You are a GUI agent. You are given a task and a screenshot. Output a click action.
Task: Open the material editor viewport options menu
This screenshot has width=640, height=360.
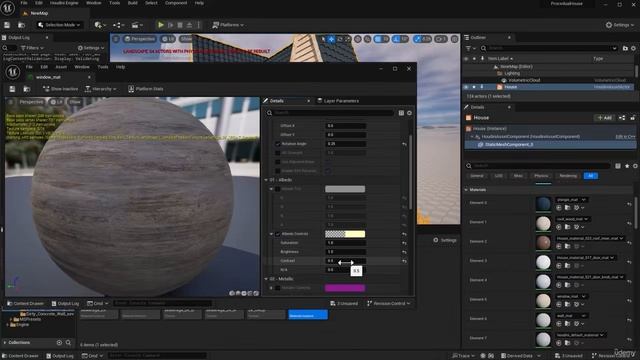11,102
